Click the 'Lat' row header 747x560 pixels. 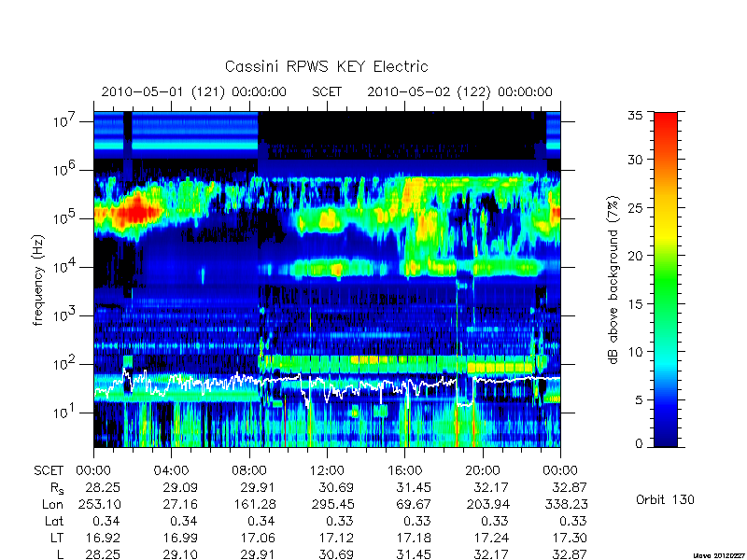tap(54, 521)
